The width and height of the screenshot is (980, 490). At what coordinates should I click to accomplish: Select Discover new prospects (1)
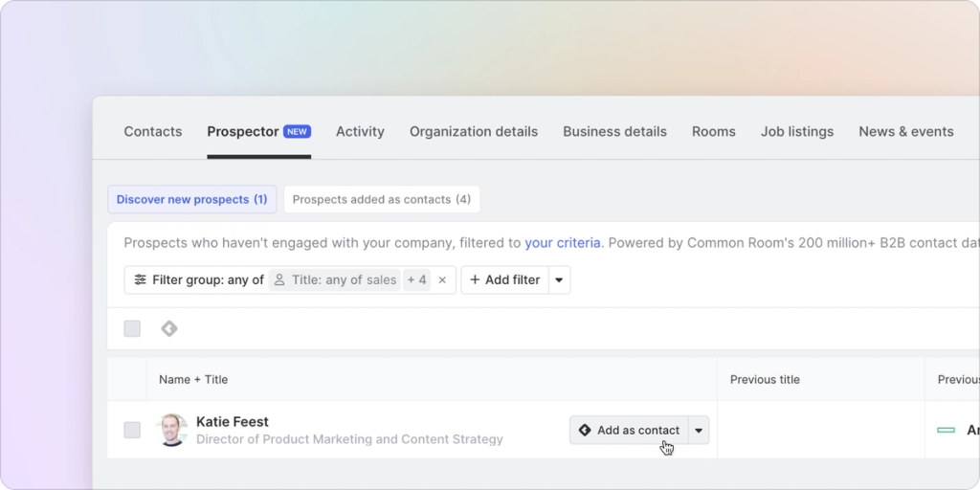191,199
